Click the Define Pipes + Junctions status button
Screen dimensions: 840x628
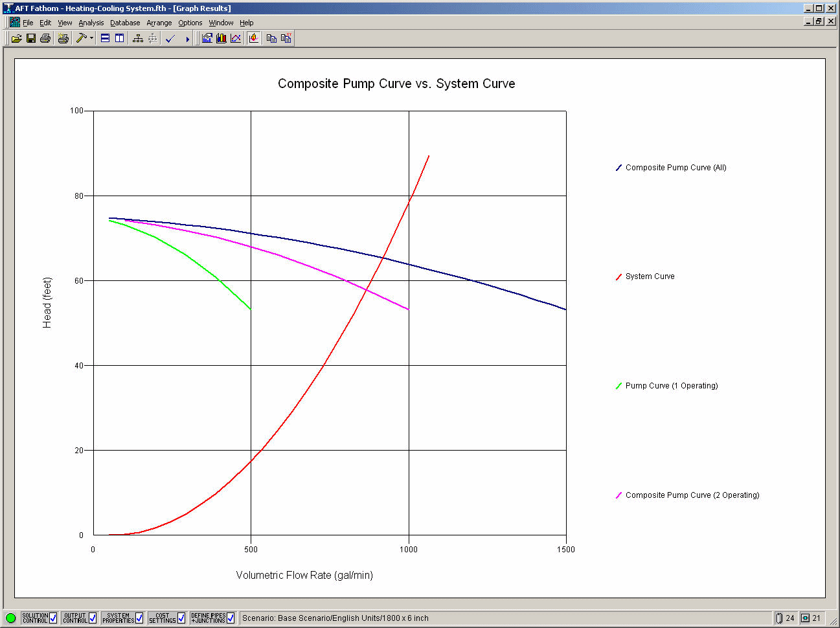208,618
